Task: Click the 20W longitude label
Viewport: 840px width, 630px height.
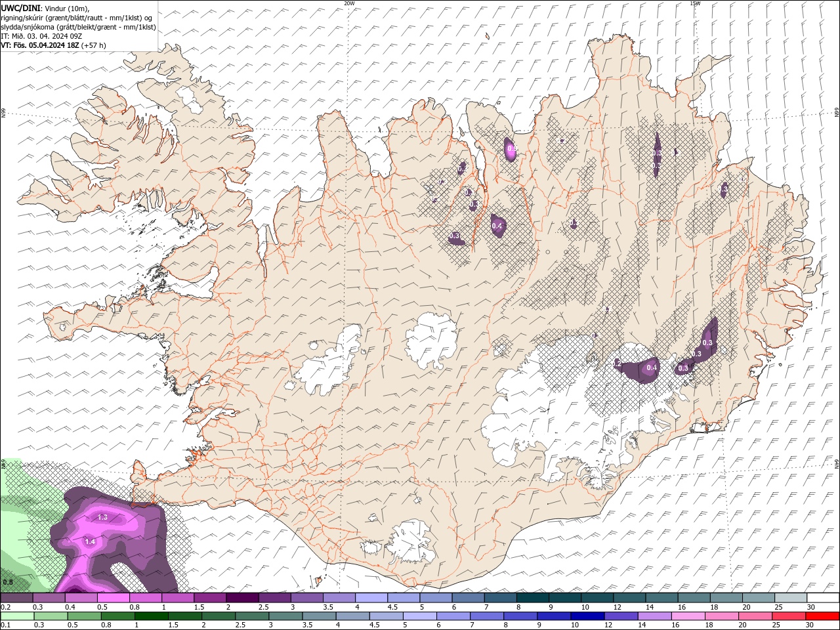Action: 349,3
